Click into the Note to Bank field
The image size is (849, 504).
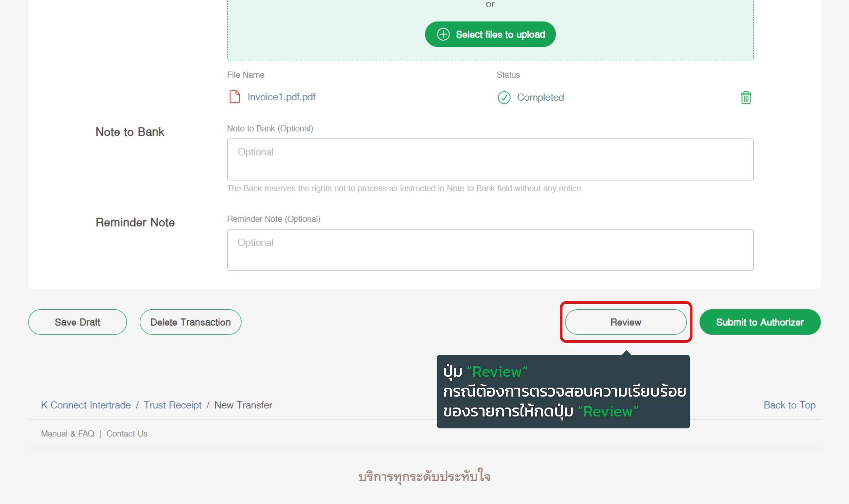pos(490,159)
